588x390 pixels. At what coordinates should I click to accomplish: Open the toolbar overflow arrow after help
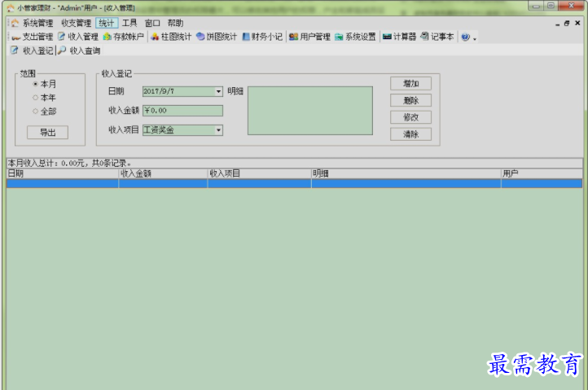coord(474,38)
